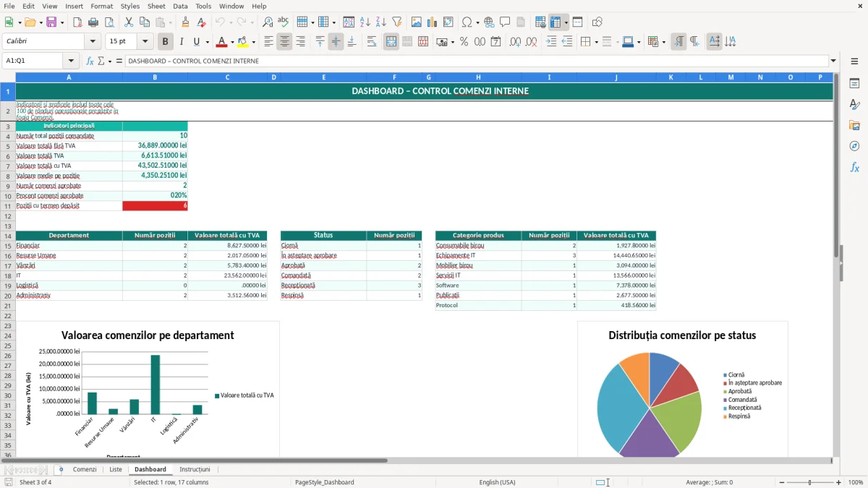868x488 pixels.
Task: Sort descending
Action: 380,22
